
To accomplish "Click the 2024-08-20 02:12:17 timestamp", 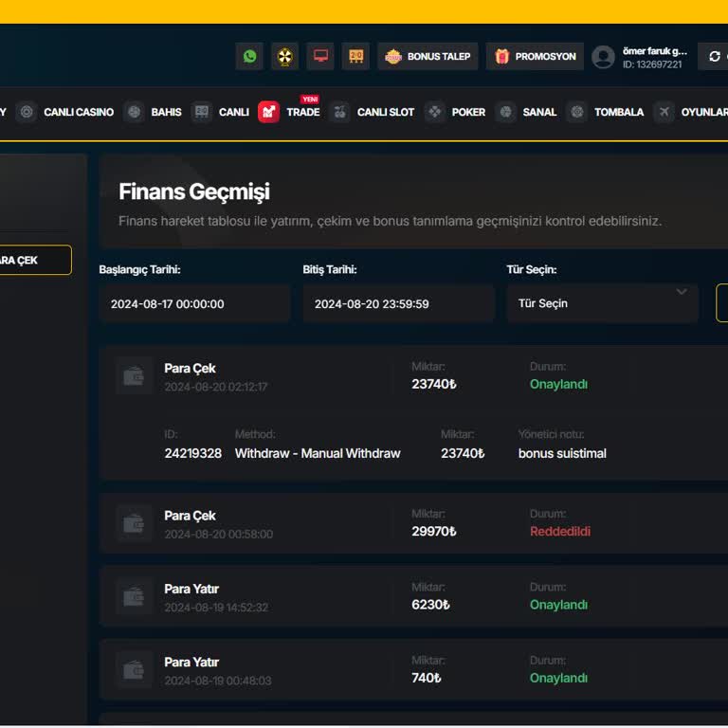I will click(216, 387).
